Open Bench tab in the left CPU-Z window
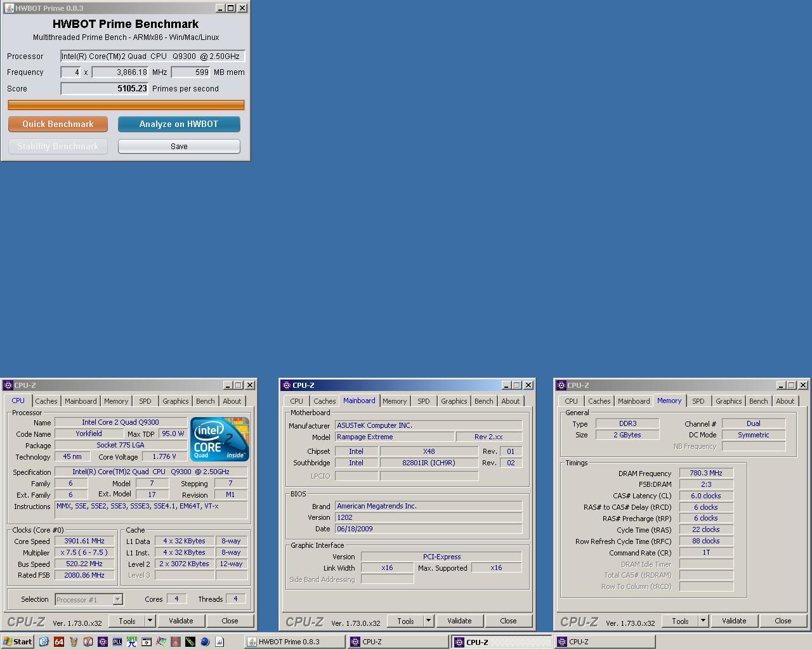The height and width of the screenshot is (650, 812). coord(205,401)
